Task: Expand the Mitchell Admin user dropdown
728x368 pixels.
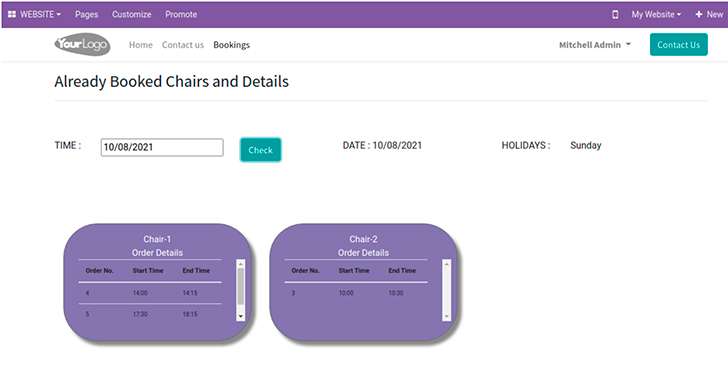Action: (595, 45)
